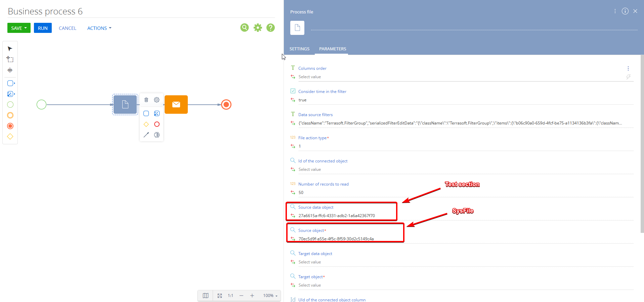
Task: Open help with the green question mark icon
Action: point(270,28)
